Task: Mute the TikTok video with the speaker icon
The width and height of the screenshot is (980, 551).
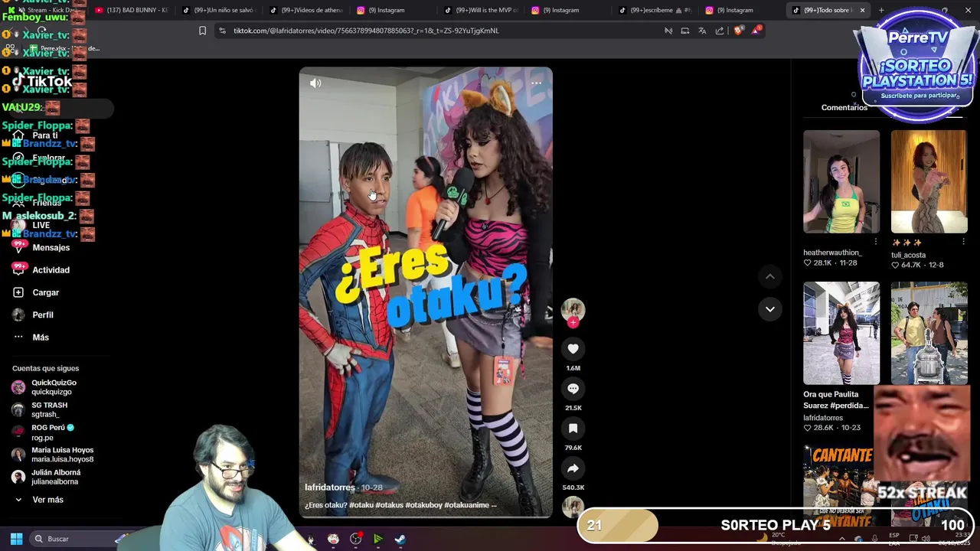Action: coord(315,83)
